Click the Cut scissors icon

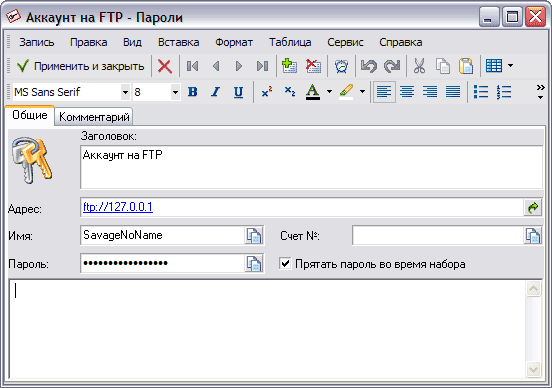pos(419,66)
